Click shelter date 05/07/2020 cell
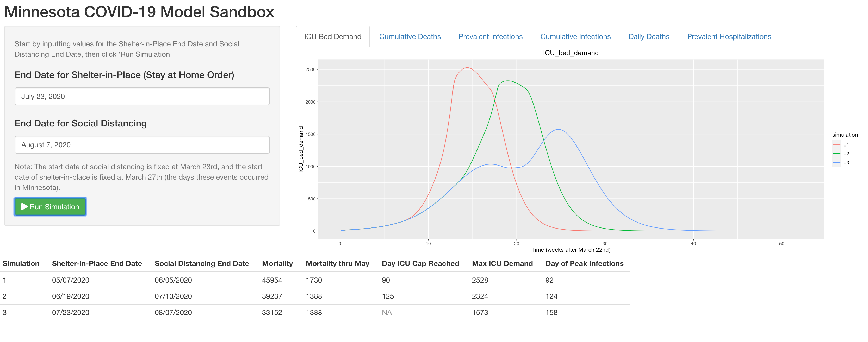Image resolution: width=868 pixels, height=342 pixels. [x=70, y=280]
